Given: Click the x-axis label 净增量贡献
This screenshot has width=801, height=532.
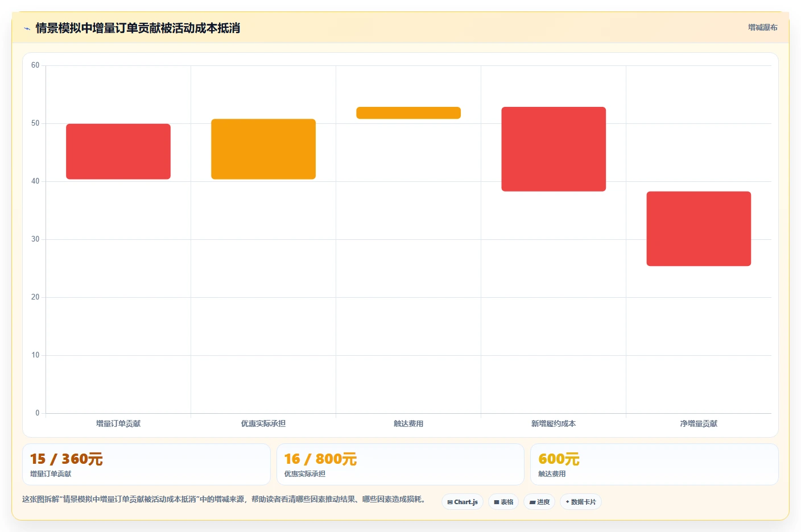Looking at the screenshot, I should click(x=699, y=423).
